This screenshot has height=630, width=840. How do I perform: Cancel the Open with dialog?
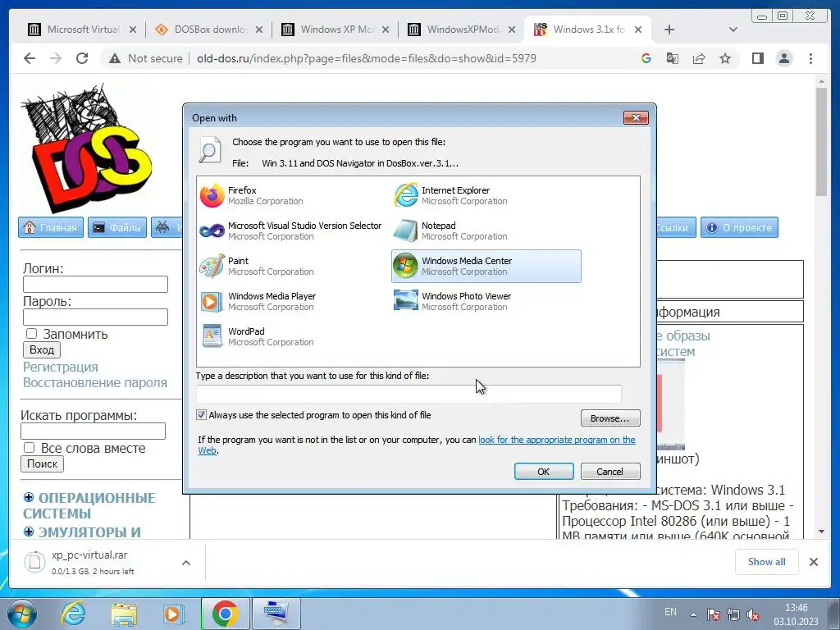click(x=610, y=472)
